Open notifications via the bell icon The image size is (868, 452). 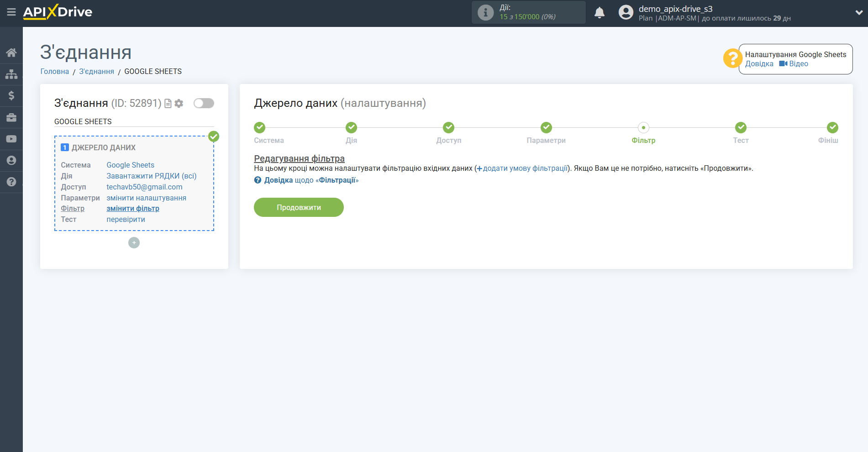click(x=600, y=12)
